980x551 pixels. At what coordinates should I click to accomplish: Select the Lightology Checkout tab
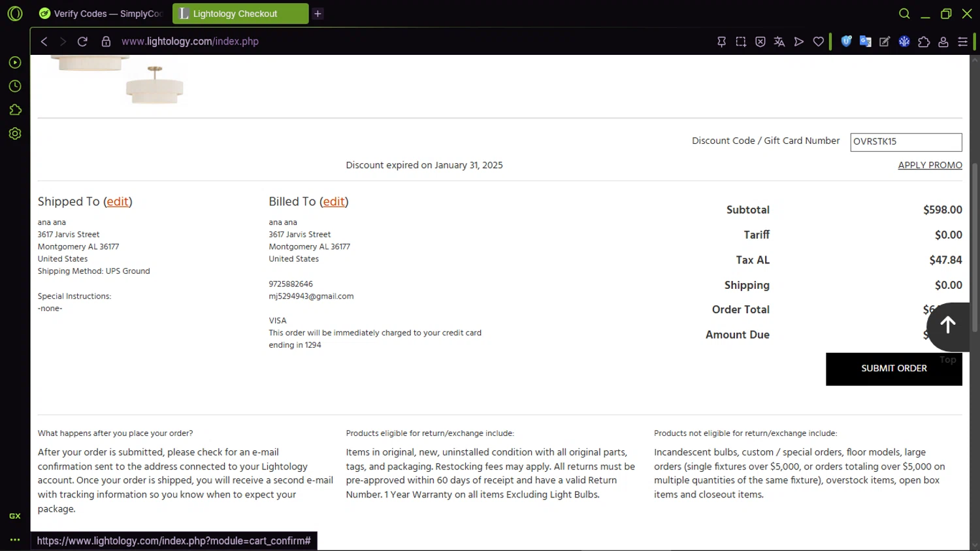(x=240, y=14)
